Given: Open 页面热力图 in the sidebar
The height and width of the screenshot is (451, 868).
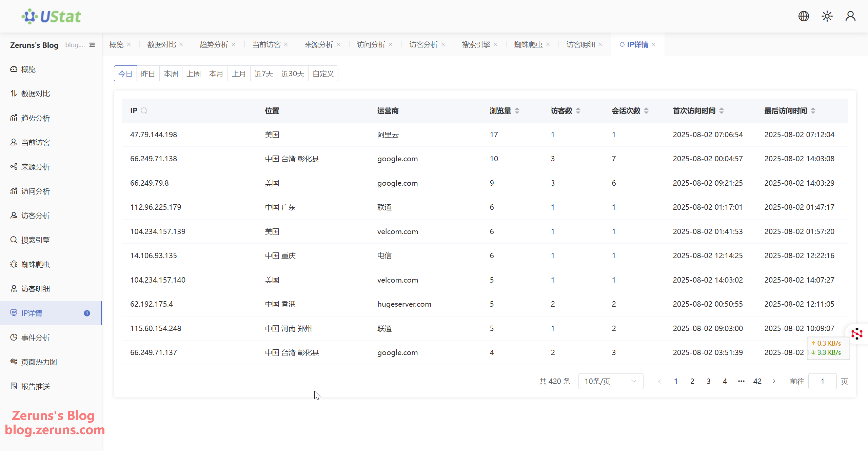Looking at the screenshot, I should 51,362.
